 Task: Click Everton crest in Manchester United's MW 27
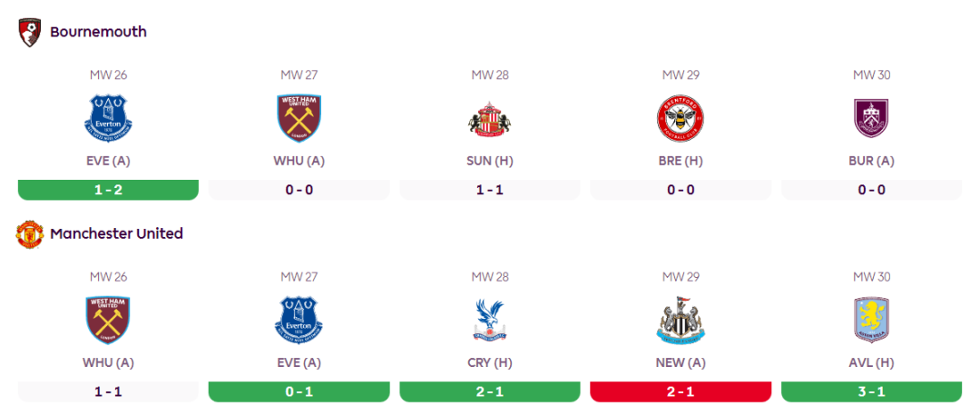(299, 321)
